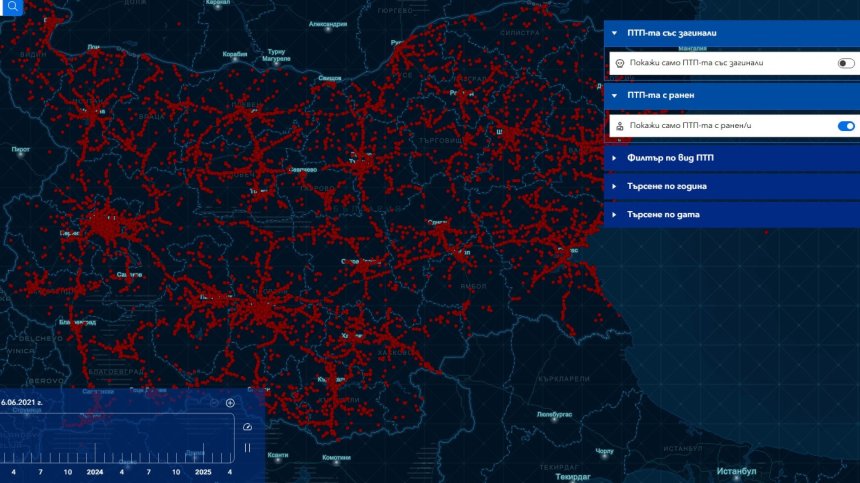The image size is (860, 483).
Task: Click the 'Покажи само ПТП-та със загинали' label
Action: tap(696, 63)
